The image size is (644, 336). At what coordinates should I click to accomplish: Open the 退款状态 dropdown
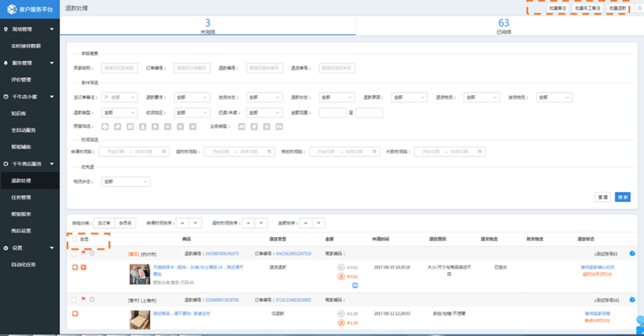[337, 98]
